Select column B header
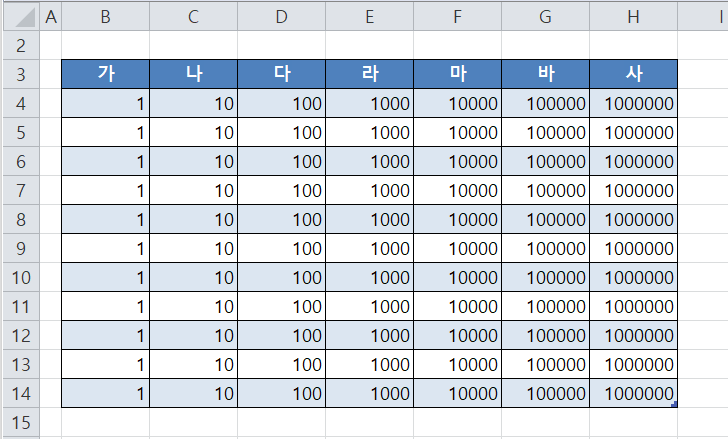The image size is (728, 439). (x=105, y=17)
